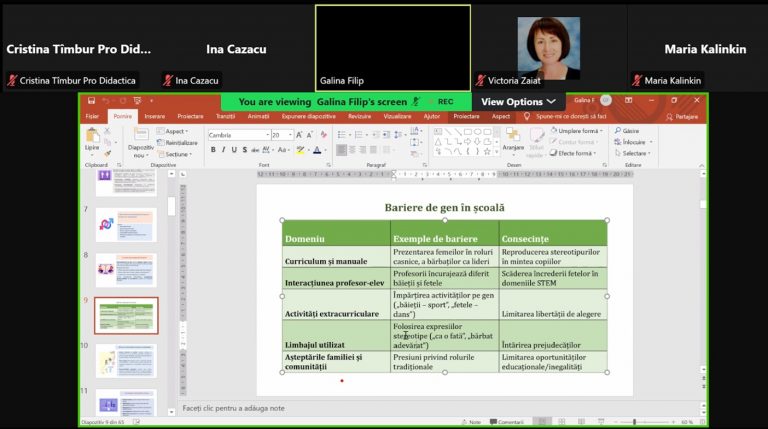Open the Cambria font name dropdown
The width and height of the screenshot is (768, 429).
[234, 135]
